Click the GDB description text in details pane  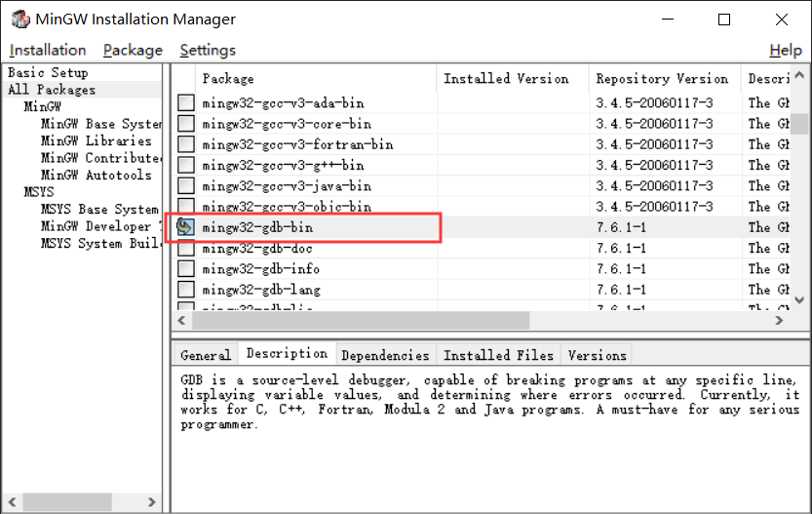[x=489, y=402]
